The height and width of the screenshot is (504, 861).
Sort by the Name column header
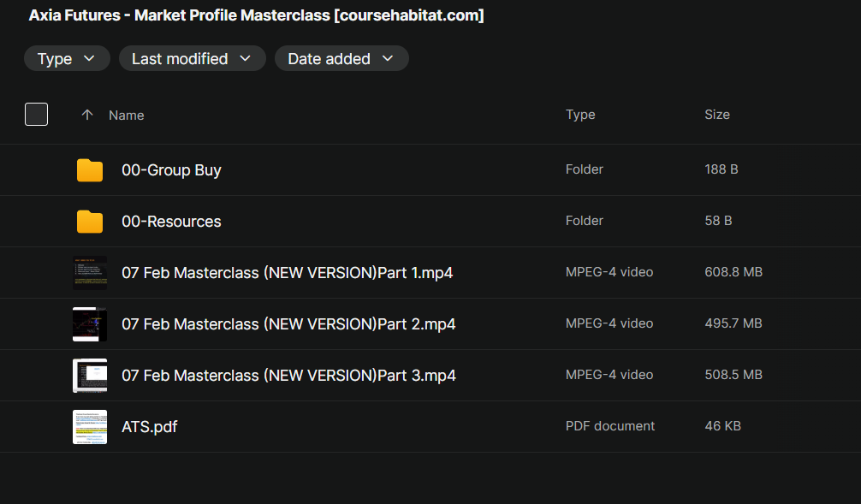click(127, 116)
